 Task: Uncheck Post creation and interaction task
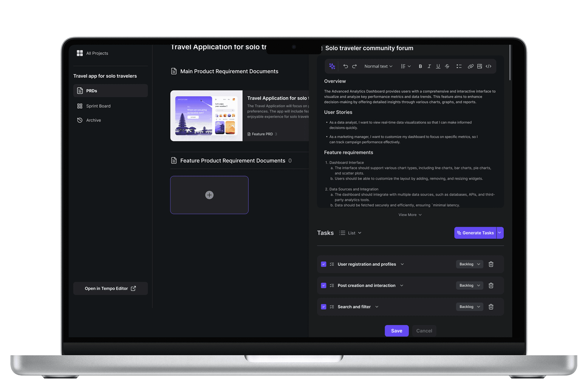(x=324, y=285)
